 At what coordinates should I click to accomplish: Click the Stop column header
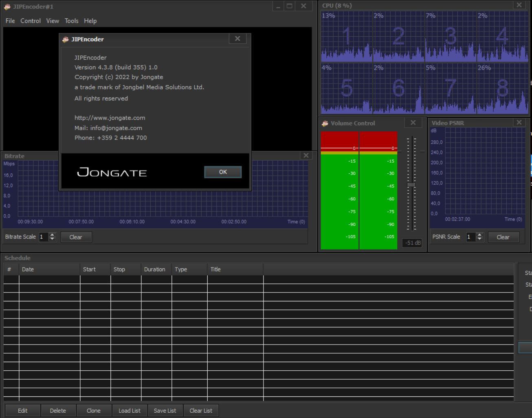coord(126,270)
